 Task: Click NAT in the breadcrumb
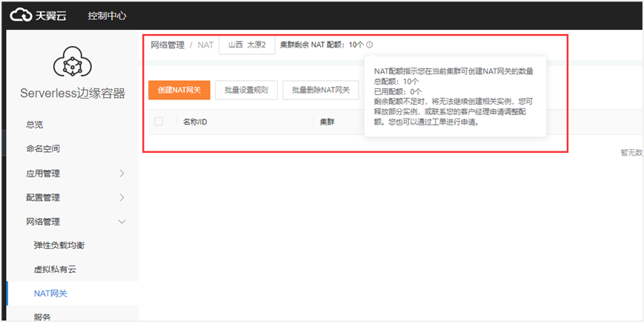[x=206, y=45]
